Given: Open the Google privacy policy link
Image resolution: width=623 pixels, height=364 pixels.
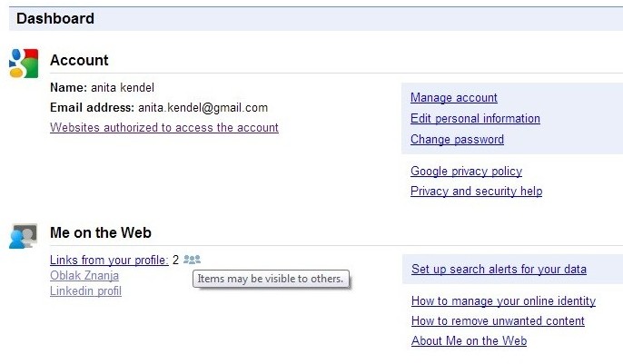Looking at the screenshot, I should click(x=466, y=172).
